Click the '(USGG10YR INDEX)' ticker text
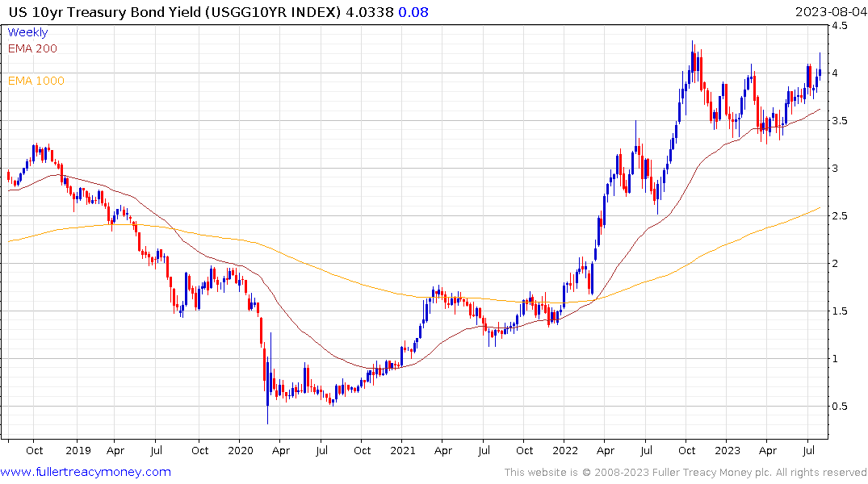 pyautogui.click(x=273, y=12)
